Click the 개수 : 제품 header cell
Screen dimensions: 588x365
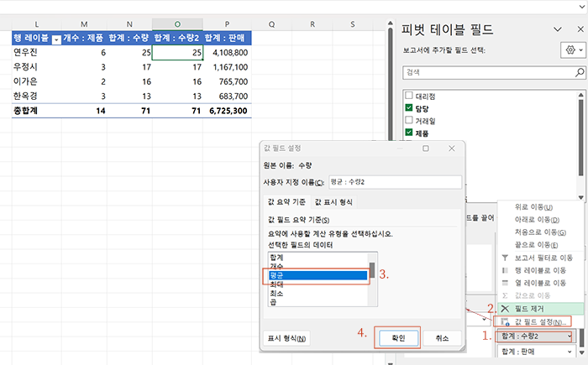coord(84,38)
